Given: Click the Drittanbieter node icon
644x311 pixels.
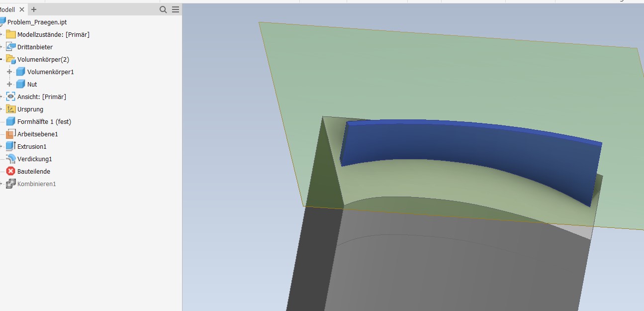Looking at the screenshot, I should pos(11,47).
